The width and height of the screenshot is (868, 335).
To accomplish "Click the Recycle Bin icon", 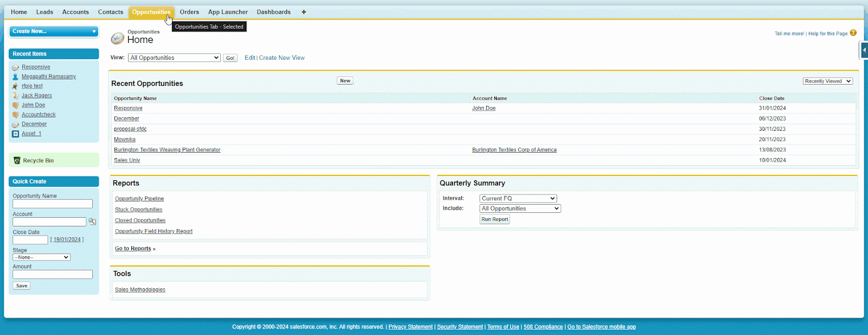I will 17,161.
